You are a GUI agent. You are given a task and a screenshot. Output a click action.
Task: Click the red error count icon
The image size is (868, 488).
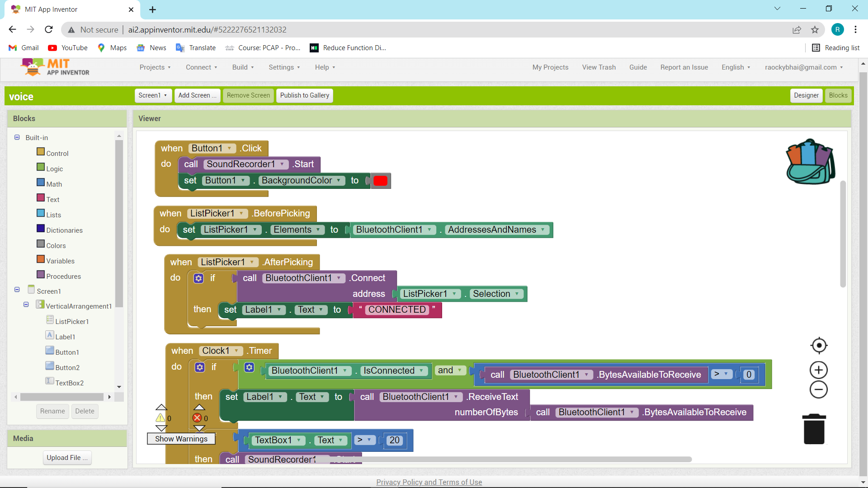click(198, 418)
